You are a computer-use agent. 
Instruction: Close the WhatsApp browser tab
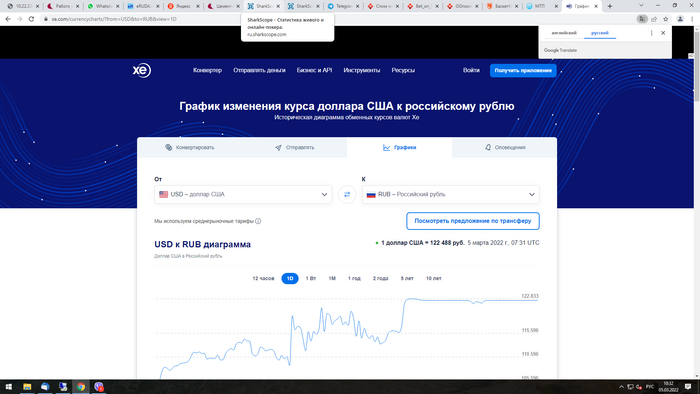click(117, 6)
